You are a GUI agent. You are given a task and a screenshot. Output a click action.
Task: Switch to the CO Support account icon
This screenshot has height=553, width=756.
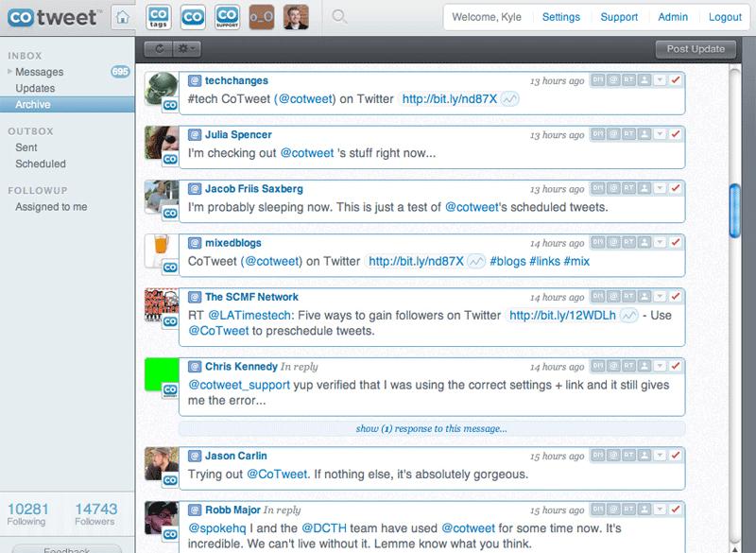click(x=227, y=17)
